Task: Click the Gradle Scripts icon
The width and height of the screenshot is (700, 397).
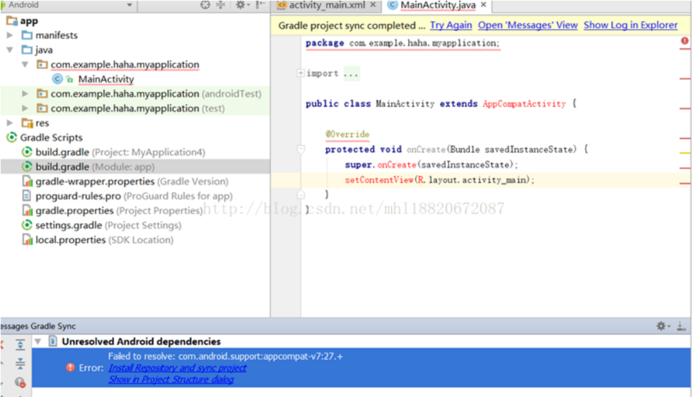Action: tap(12, 138)
